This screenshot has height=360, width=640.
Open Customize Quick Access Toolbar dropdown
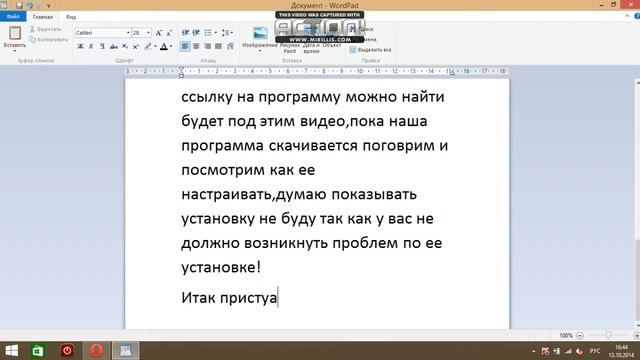pos(49,6)
